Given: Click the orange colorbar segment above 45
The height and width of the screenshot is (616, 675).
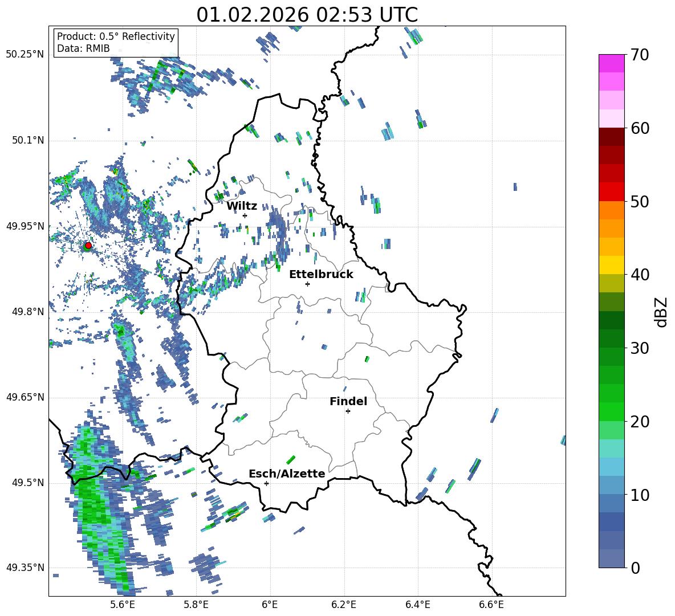Looking at the screenshot, I should click(611, 229).
